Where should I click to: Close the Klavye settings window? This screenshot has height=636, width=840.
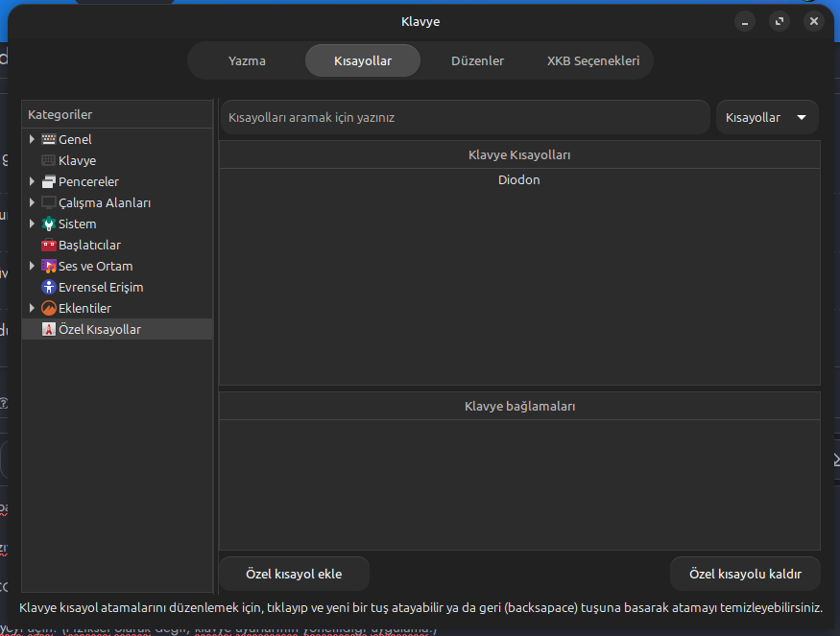point(814,21)
